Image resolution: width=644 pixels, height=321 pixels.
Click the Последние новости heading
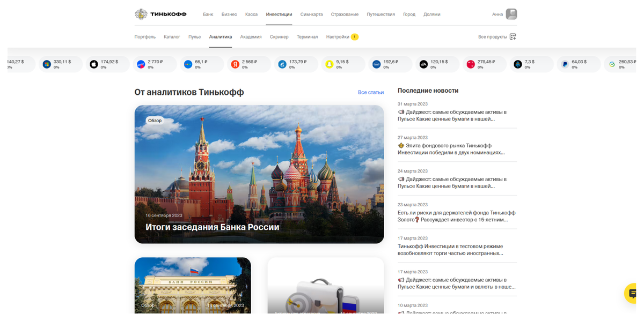coord(428,91)
